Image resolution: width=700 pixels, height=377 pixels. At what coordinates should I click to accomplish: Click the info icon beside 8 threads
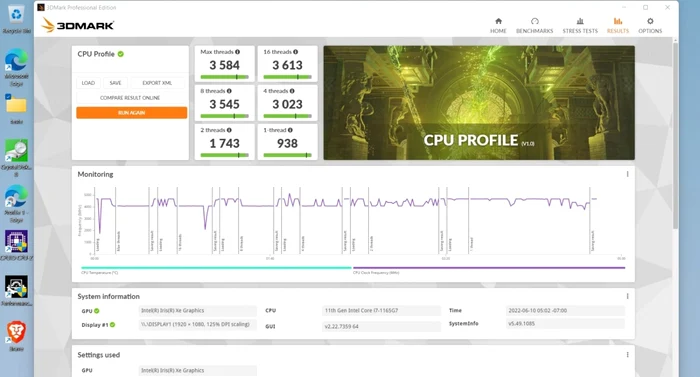[229, 91]
